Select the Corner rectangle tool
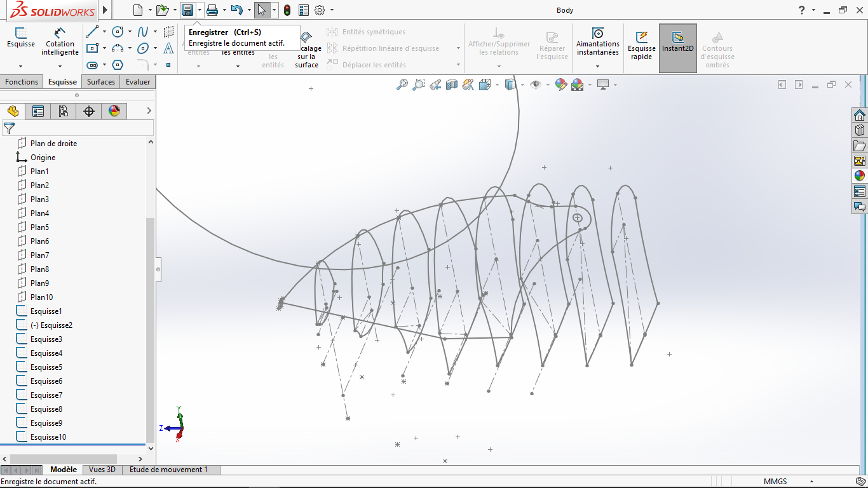Image resolution: width=868 pixels, height=488 pixels. pyautogui.click(x=92, y=48)
